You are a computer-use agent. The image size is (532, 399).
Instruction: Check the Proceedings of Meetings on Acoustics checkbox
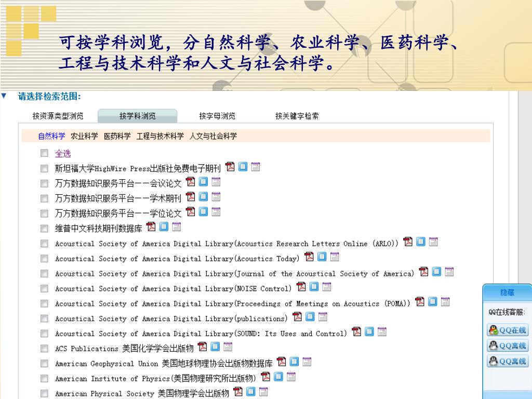[45, 303]
